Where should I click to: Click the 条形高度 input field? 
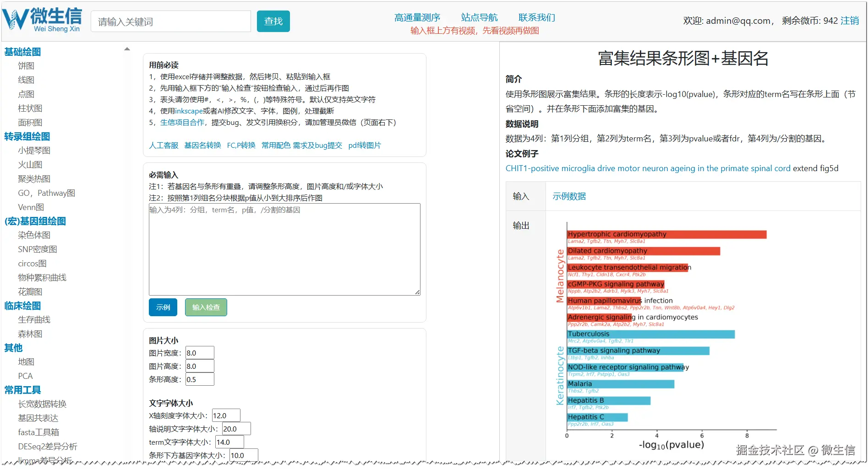[x=200, y=379]
